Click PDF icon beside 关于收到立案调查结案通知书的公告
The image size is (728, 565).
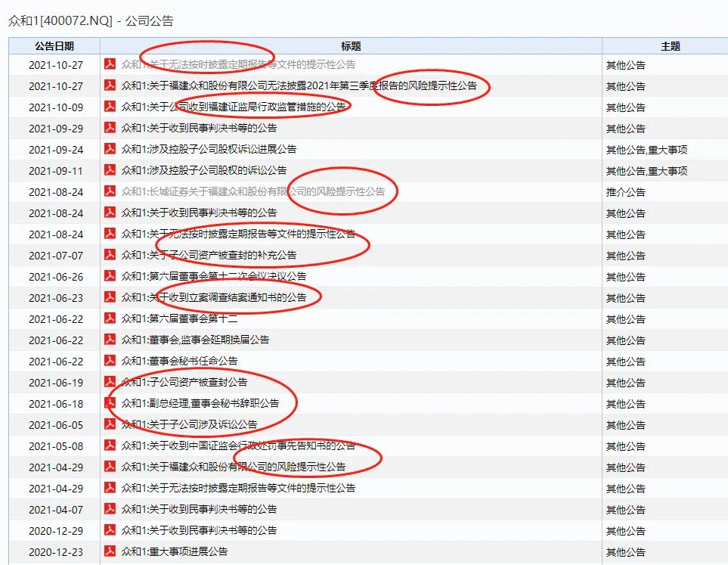tap(110, 297)
